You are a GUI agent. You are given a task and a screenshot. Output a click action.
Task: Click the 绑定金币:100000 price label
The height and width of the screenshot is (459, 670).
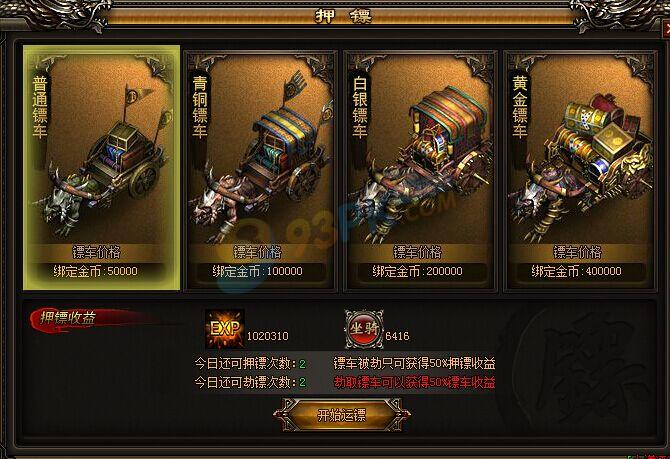(258, 271)
